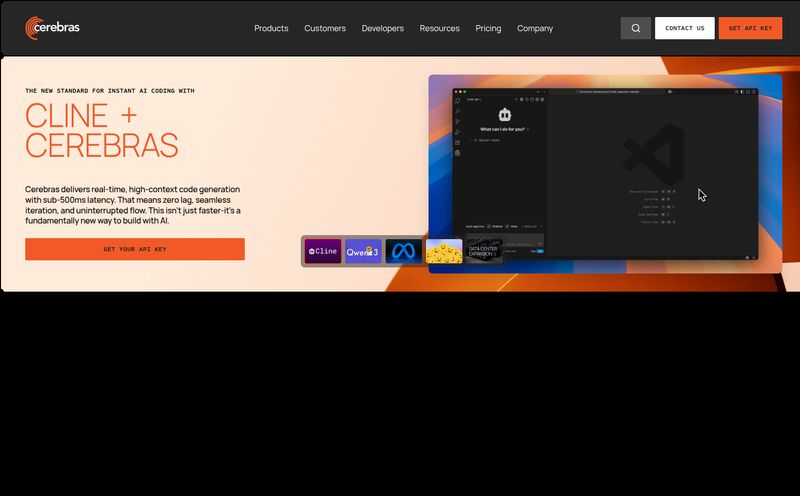Select the Run and Debug icon in the VS Code activity bar
The image size is (800, 496).
click(x=458, y=132)
